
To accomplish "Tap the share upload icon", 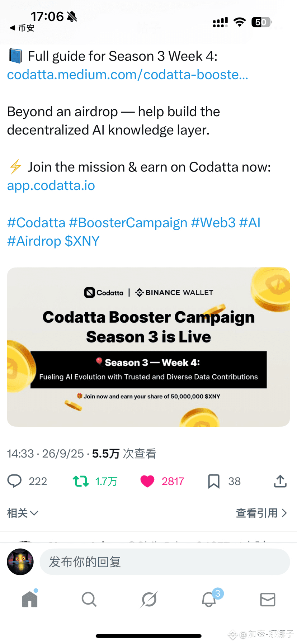I will click(x=280, y=481).
